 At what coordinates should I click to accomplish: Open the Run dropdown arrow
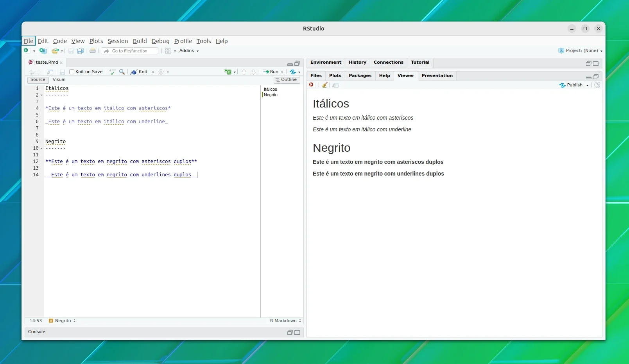282,72
